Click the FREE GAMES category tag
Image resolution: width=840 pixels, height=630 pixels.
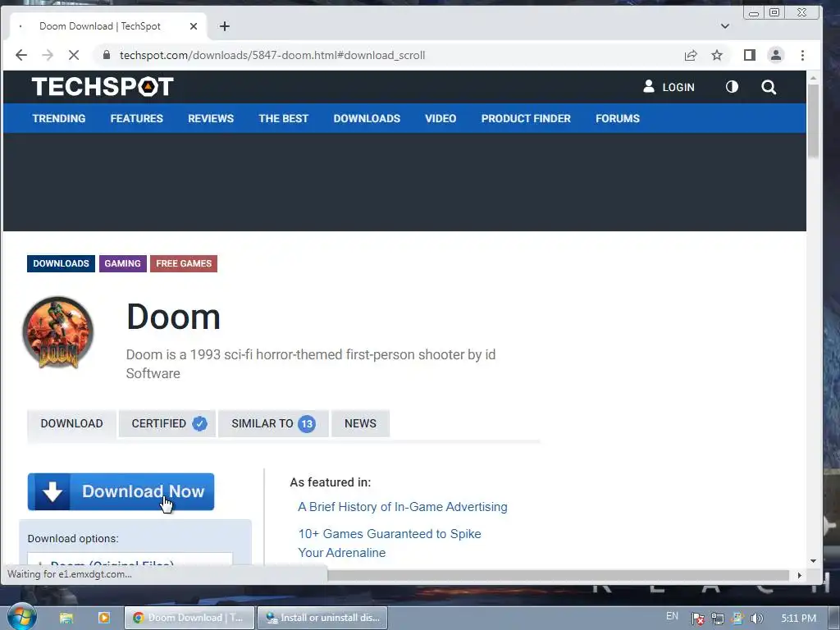184,263
